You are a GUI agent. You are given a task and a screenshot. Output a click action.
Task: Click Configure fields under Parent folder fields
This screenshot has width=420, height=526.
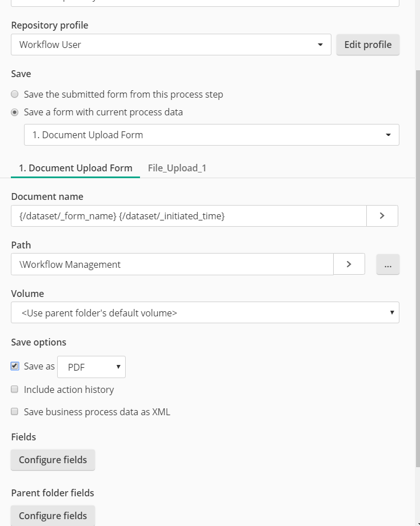(53, 515)
